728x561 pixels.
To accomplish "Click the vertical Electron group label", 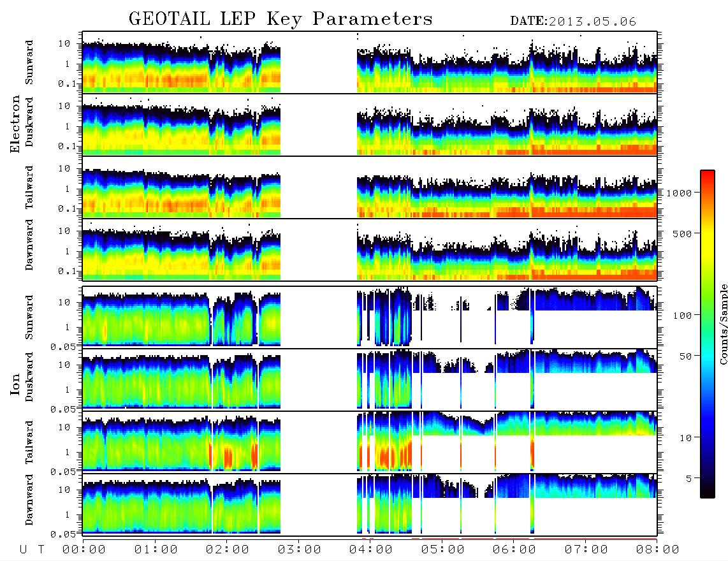I will click(15, 124).
